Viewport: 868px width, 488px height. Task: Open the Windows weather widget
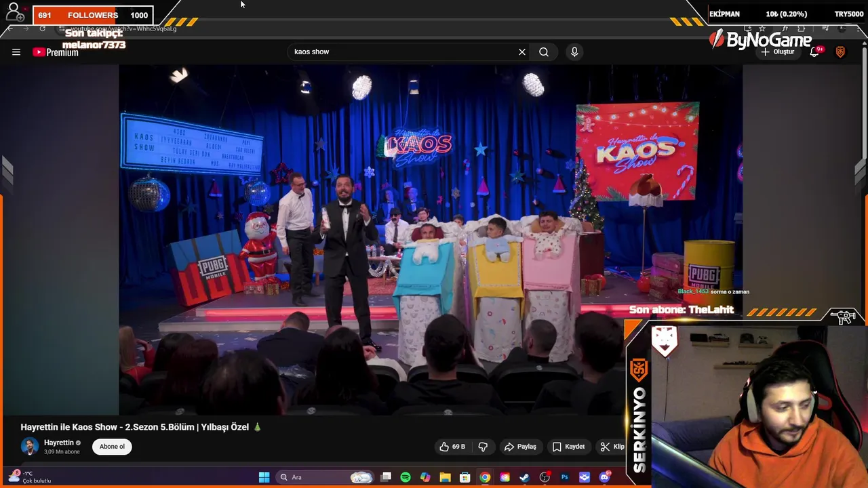[31, 477]
